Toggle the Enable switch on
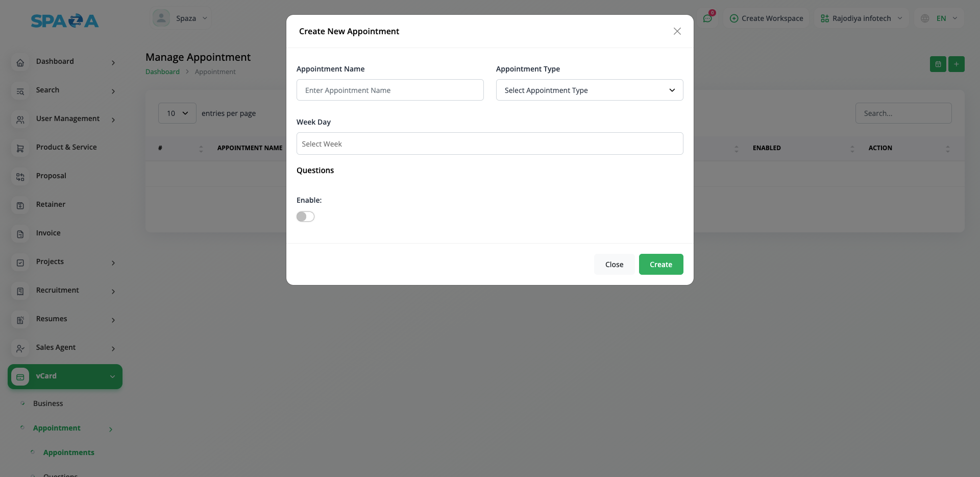 305,217
